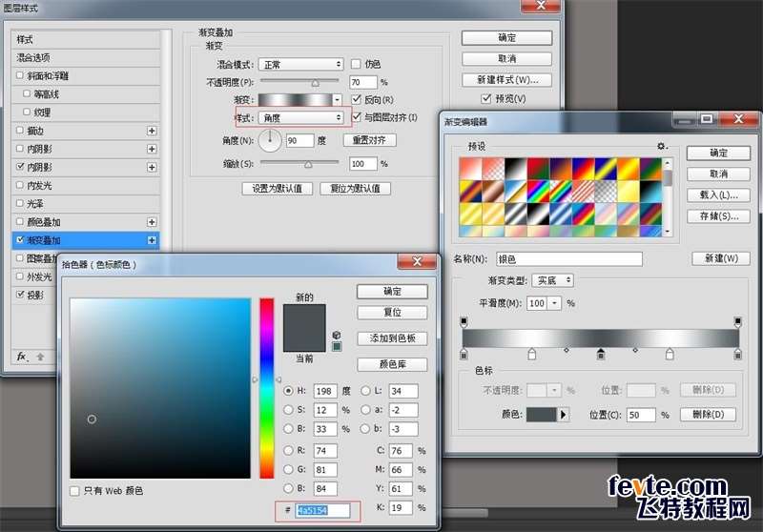Click 设置为默认值 button

[278, 188]
